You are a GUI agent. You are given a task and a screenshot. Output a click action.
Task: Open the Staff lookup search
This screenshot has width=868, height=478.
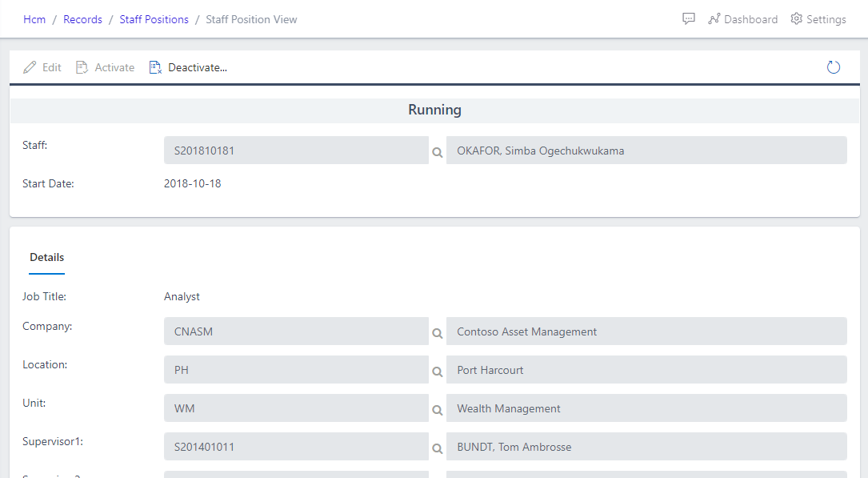pos(437,151)
